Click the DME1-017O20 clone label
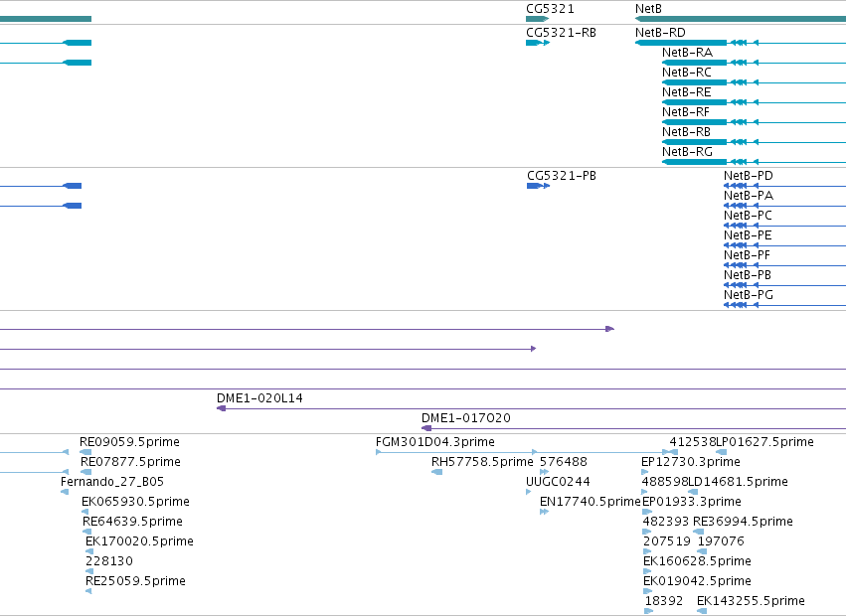 (465, 418)
